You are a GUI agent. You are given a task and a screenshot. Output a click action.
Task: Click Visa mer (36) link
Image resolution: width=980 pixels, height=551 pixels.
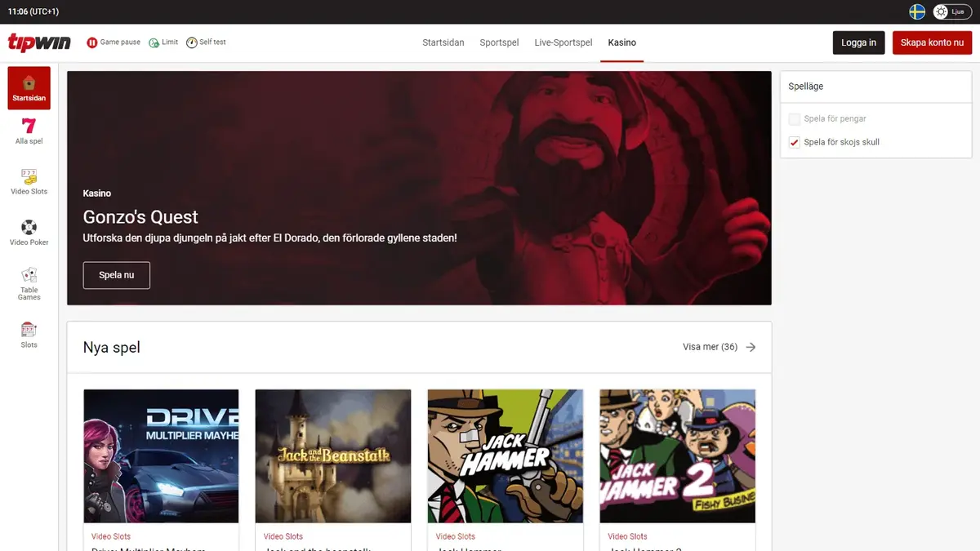click(x=710, y=347)
